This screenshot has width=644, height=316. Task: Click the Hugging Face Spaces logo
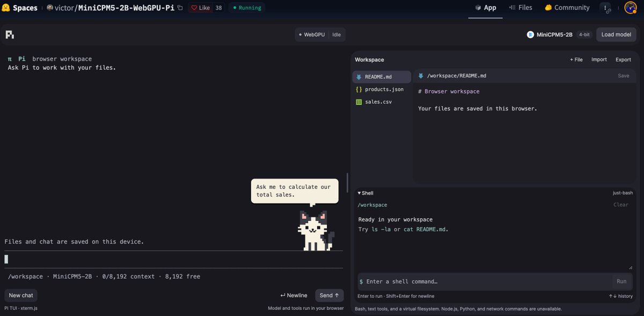pyautogui.click(x=6, y=8)
